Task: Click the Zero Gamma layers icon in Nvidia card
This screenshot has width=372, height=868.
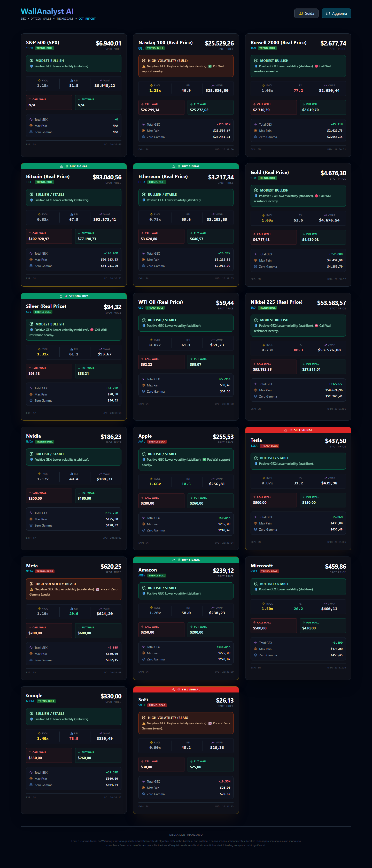Action: pyautogui.click(x=31, y=525)
